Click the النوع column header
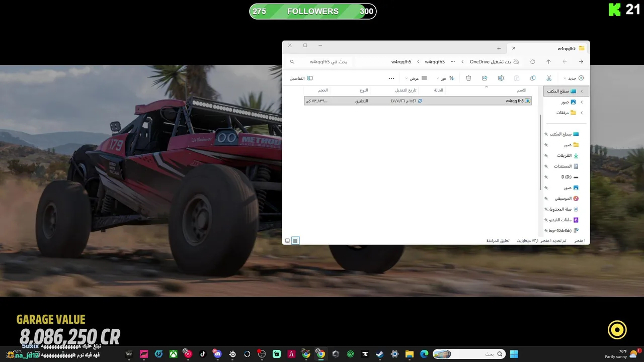This screenshot has width=644, height=362. (363, 90)
